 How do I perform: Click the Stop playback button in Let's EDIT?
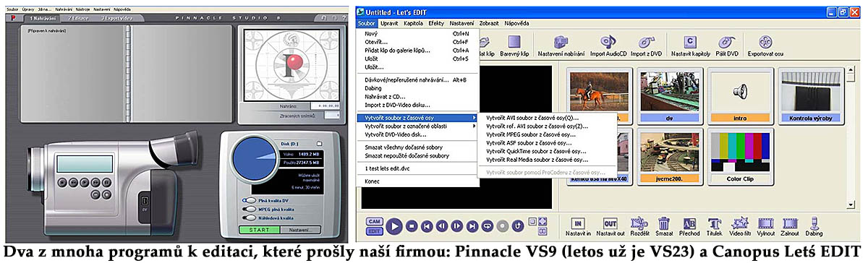(412, 226)
